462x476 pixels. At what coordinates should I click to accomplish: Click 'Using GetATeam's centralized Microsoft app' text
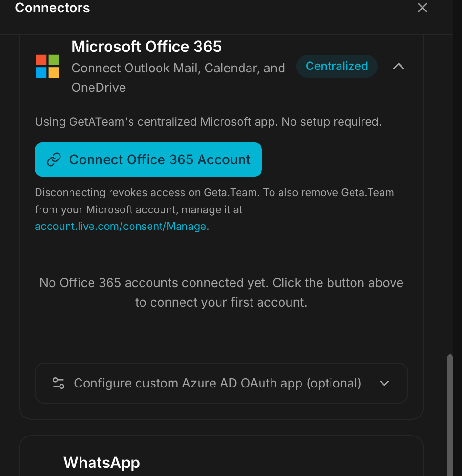[208, 122]
